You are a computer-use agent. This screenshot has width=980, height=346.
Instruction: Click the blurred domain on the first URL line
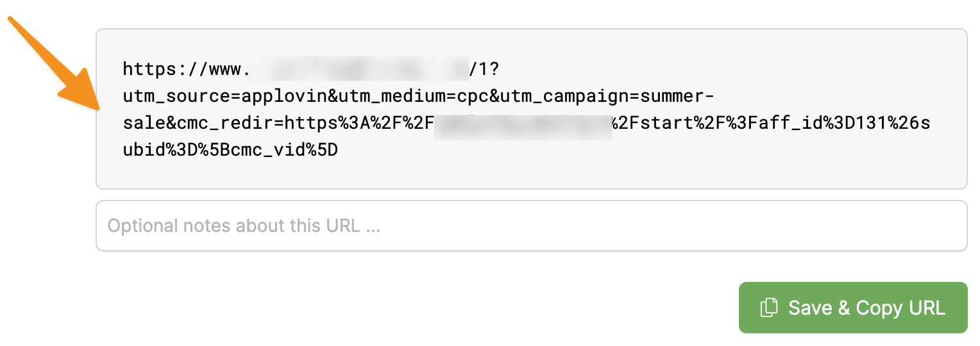359,69
